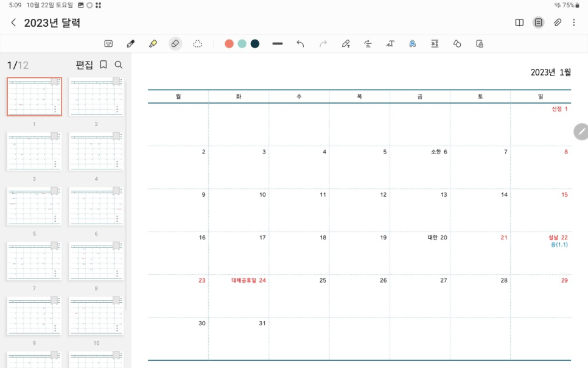The image size is (588, 368).
Task: Toggle bookmark on page 6 thumbnail
Action: (116, 191)
